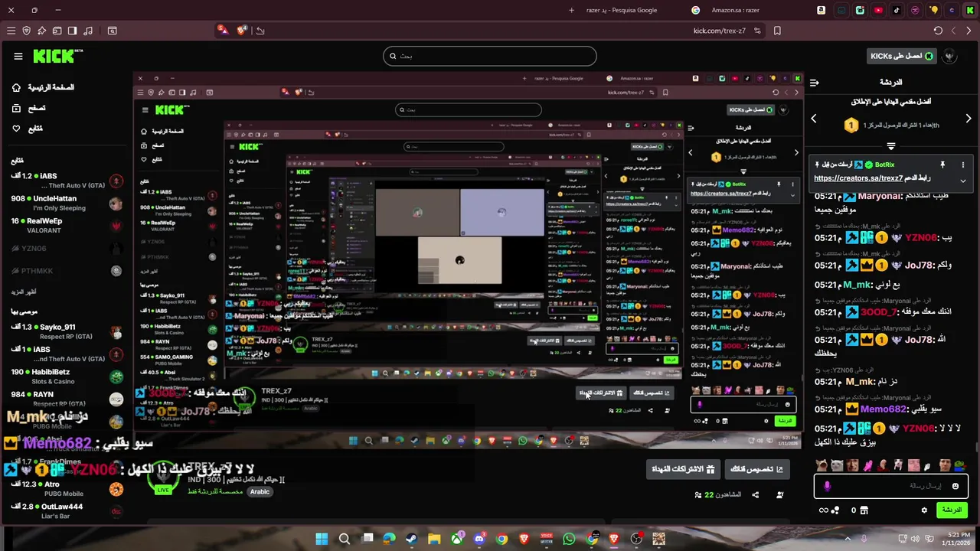
Task: Open RAYN channel in recommended list
Action: (x=67, y=399)
